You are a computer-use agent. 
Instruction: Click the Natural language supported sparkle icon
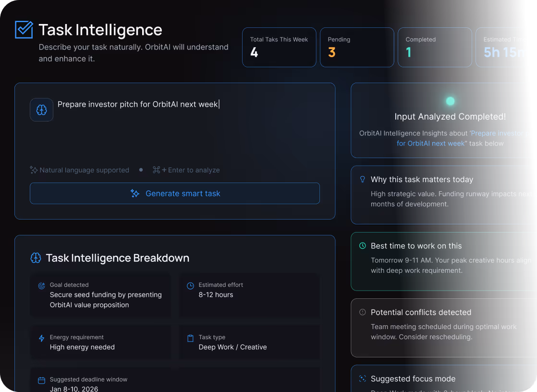tap(34, 170)
